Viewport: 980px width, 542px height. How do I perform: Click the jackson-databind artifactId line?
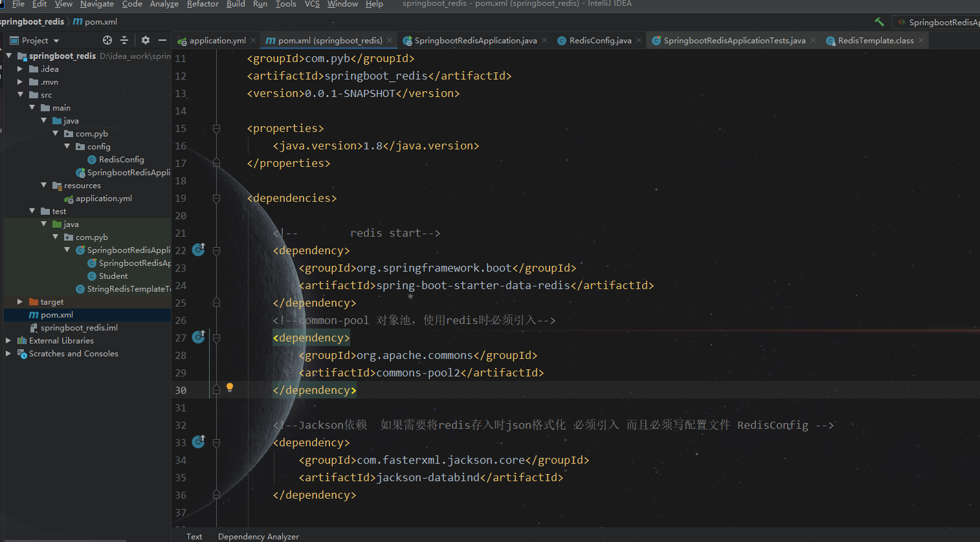(431, 477)
